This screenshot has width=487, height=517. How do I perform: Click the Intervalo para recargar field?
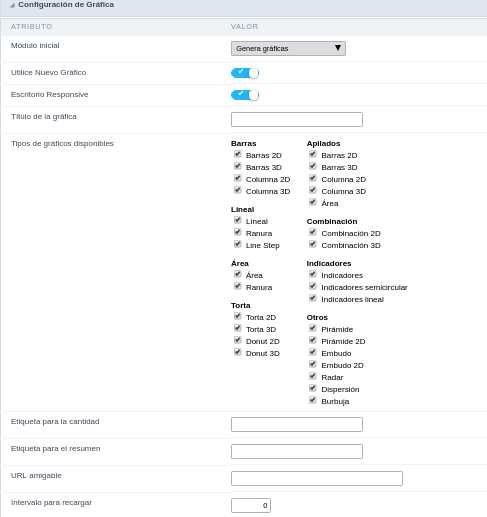pyautogui.click(x=251, y=505)
